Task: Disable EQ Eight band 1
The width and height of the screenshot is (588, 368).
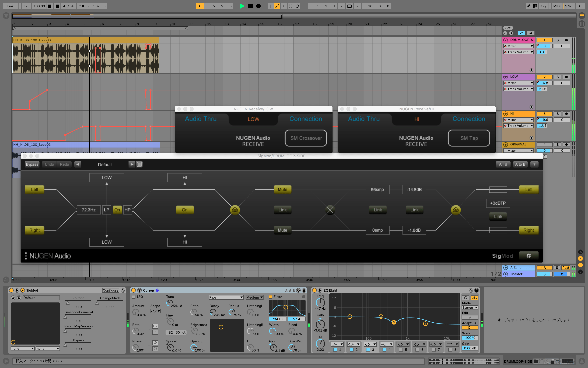Action: (335, 350)
